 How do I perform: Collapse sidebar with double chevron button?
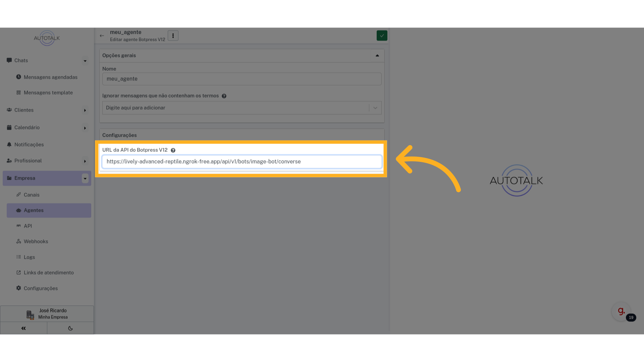coord(23,328)
